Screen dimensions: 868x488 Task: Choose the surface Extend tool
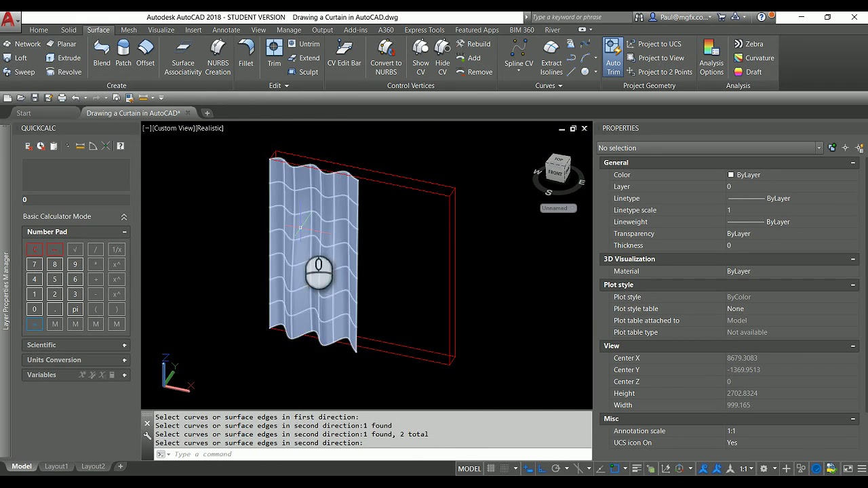pyautogui.click(x=303, y=58)
